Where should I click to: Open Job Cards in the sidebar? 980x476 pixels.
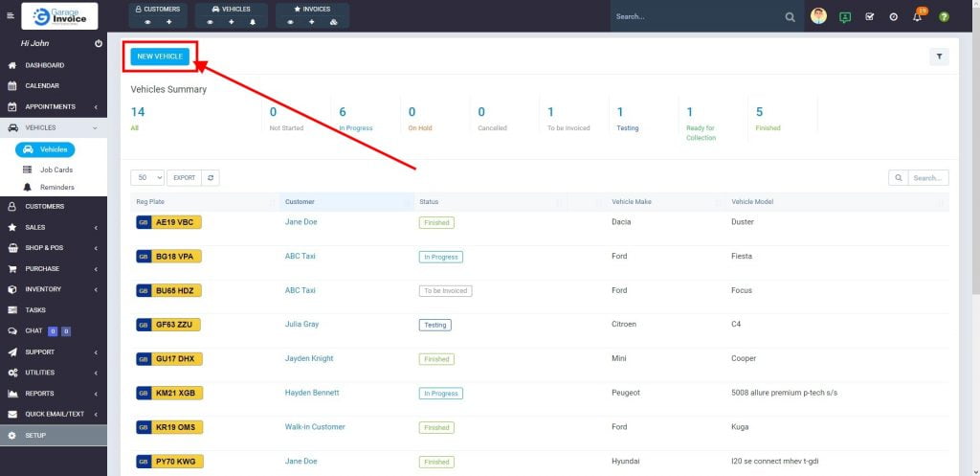tap(56, 170)
